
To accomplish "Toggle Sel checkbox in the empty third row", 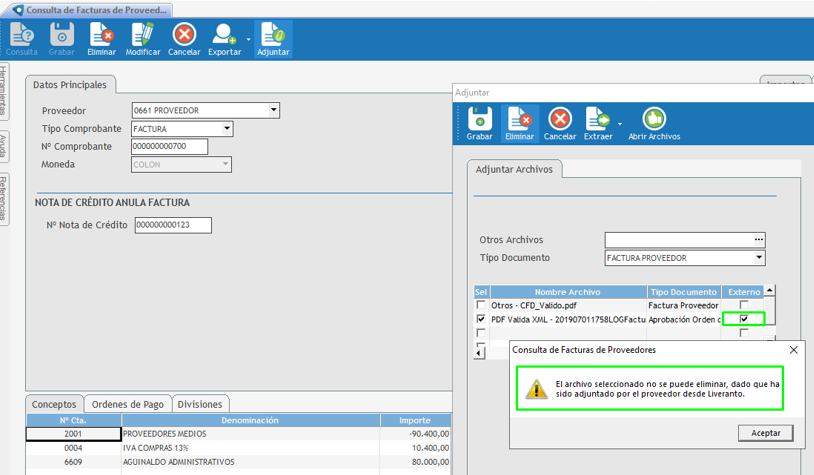I will [481, 333].
